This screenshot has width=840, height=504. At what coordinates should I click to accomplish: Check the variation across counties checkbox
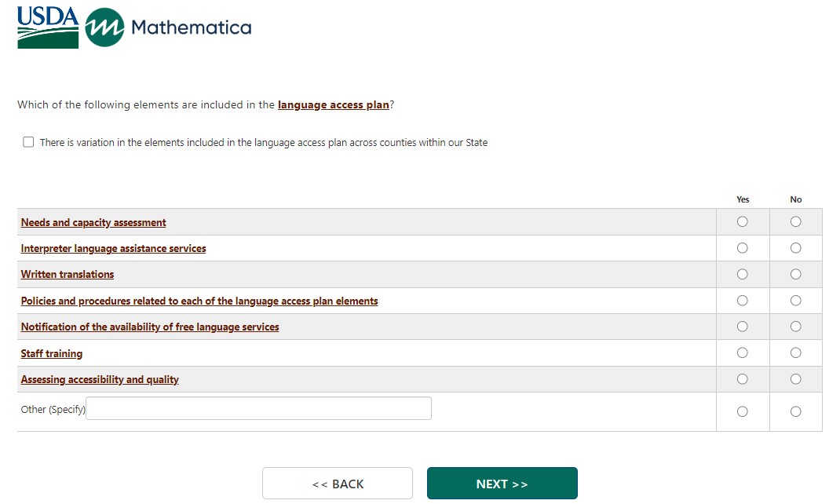pyautogui.click(x=29, y=142)
